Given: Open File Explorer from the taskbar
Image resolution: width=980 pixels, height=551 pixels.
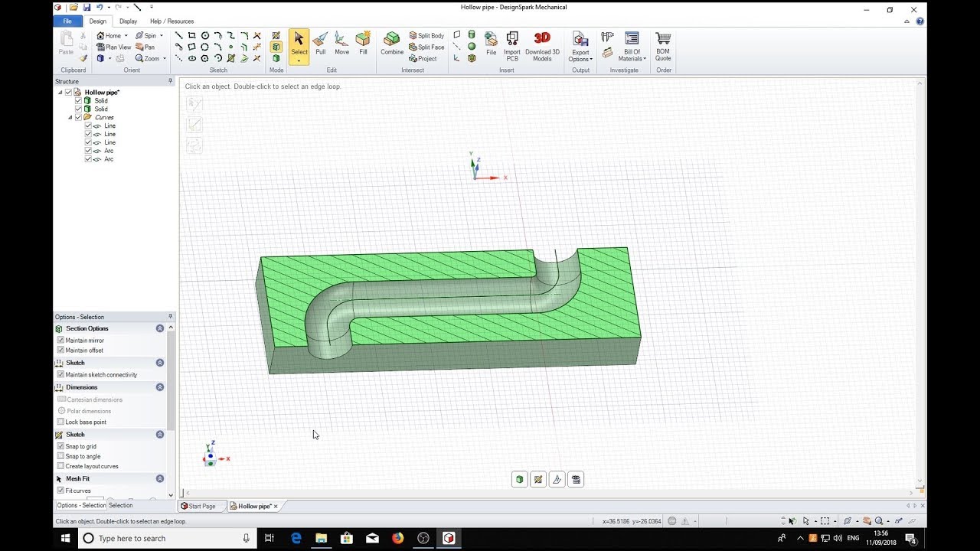Looking at the screenshot, I should (x=321, y=538).
